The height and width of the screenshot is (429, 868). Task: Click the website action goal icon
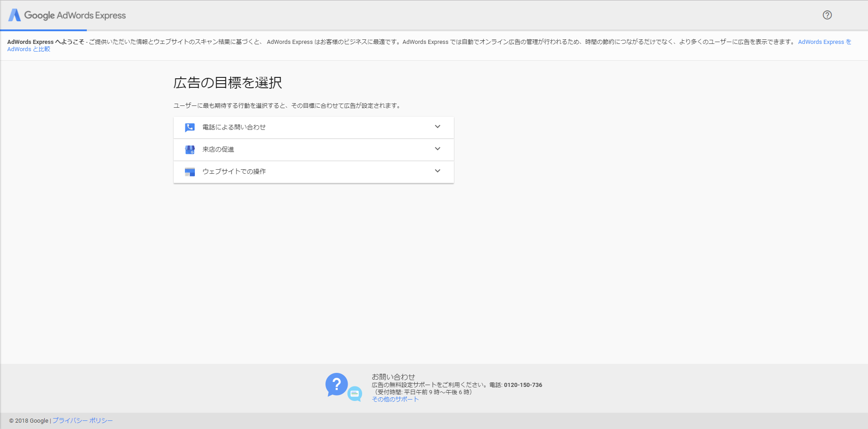tap(190, 172)
